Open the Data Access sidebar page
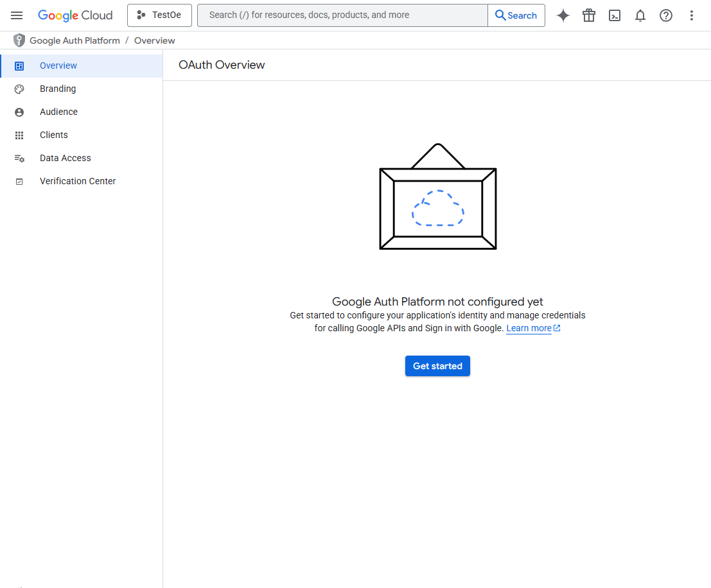The image size is (711, 588). click(x=82, y=158)
